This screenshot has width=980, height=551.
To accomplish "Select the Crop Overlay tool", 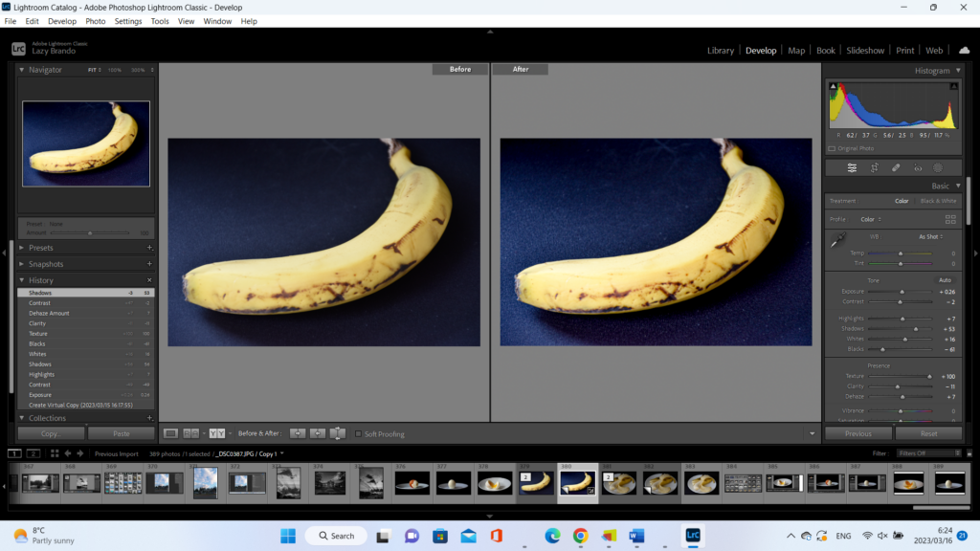I will [874, 167].
